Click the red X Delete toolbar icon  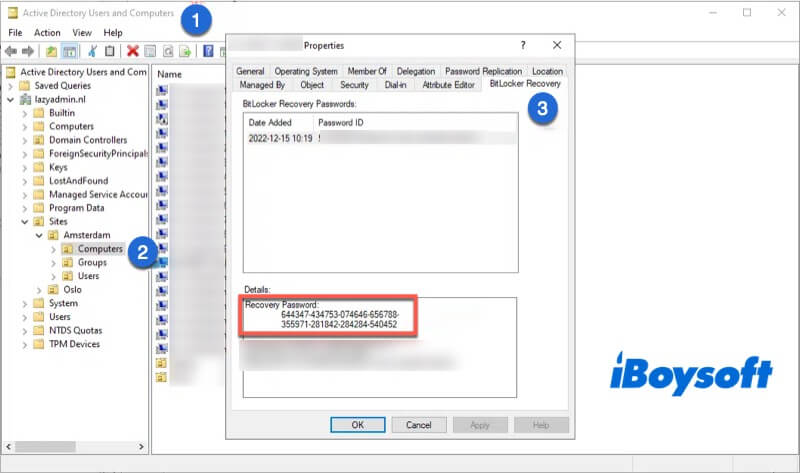tap(133, 51)
